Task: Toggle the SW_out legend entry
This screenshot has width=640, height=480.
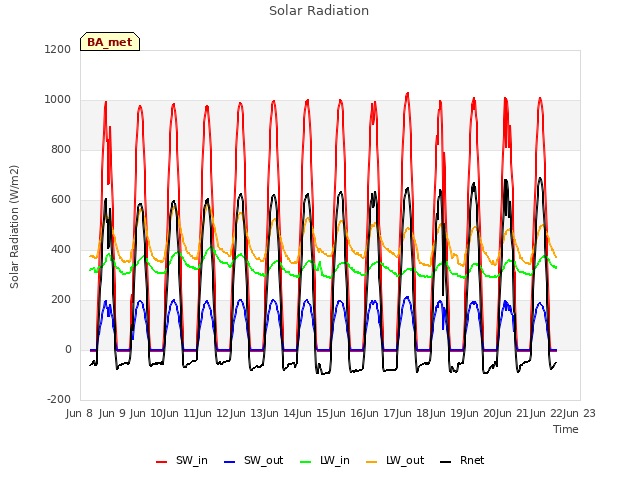Action: [253, 460]
